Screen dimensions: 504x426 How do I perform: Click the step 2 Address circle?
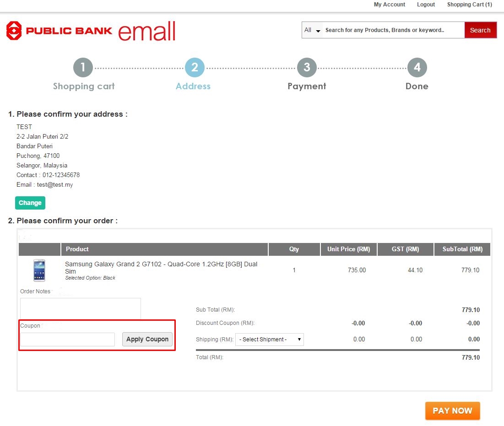[x=195, y=67]
